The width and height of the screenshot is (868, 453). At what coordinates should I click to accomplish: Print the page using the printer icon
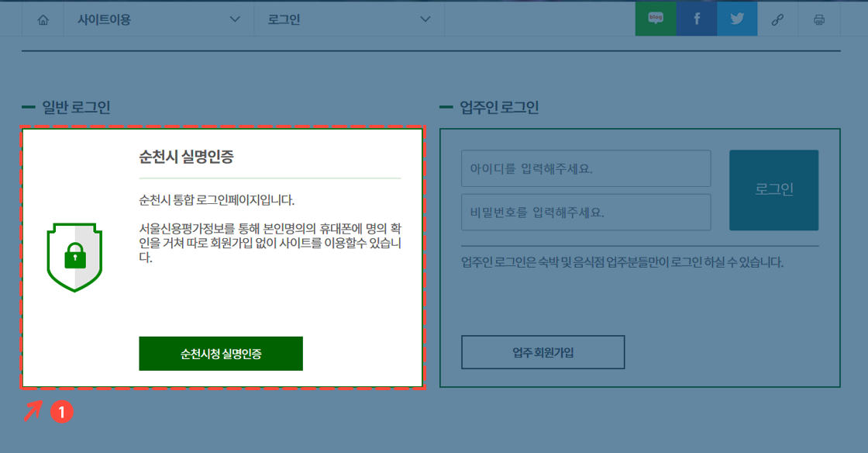coord(818,17)
